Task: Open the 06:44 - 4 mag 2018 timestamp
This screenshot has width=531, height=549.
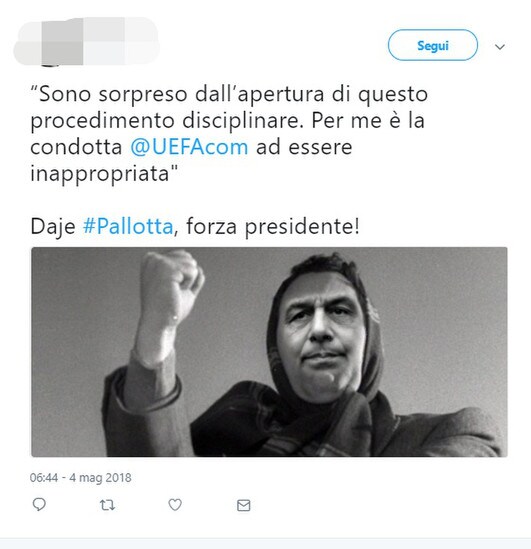Action: click(81, 478)
